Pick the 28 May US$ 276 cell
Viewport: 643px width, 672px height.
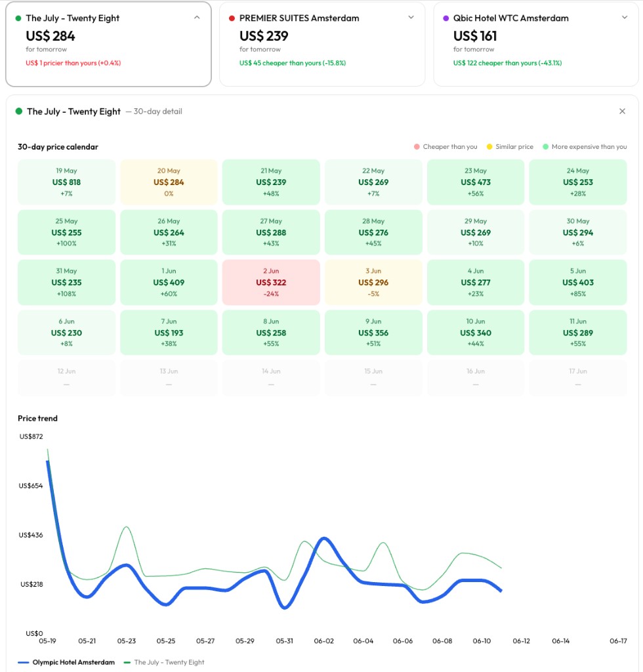pyautogui.click(x=373, y=232)
